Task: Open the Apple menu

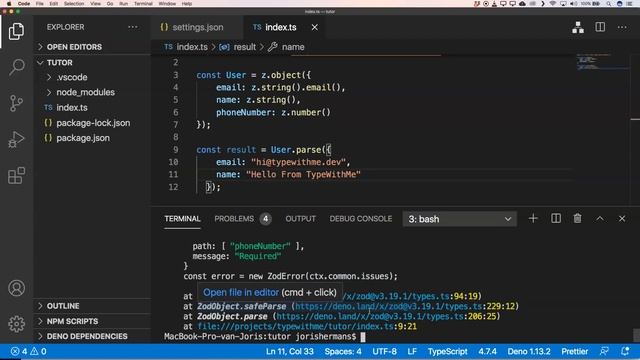Action: (9, 3)
